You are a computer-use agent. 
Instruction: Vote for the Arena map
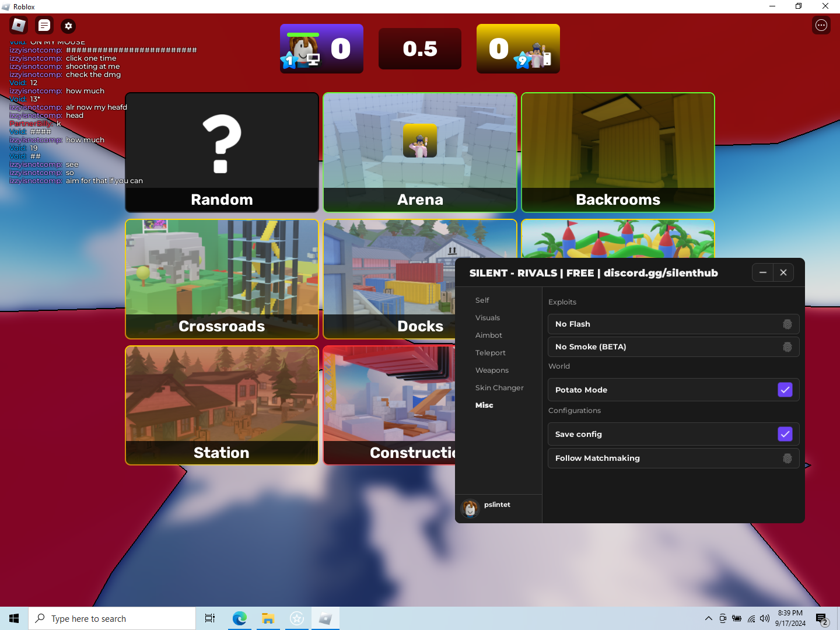(x=420, y=152)
